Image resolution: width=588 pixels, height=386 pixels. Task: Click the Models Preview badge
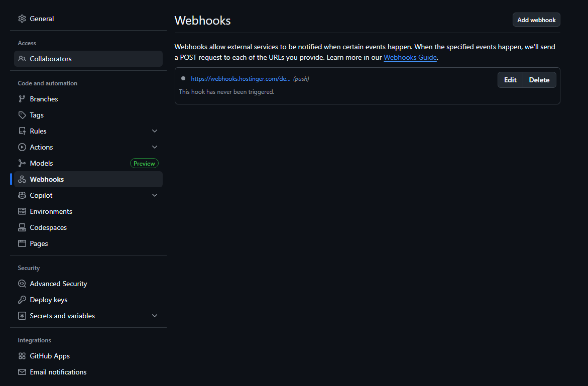144,163
